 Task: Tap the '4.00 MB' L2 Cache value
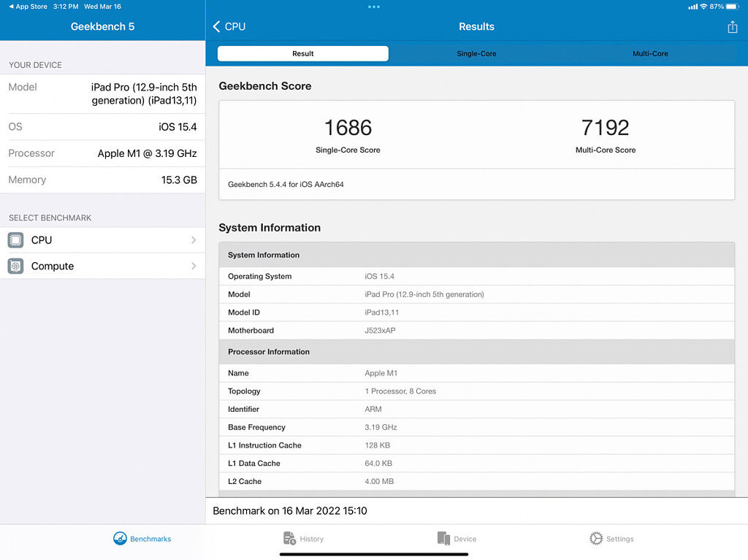point(379,481)
